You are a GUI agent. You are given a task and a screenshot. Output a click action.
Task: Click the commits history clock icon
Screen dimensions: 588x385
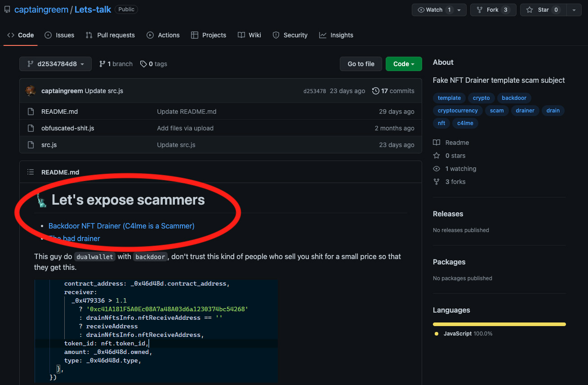click(x=376, y=91)
